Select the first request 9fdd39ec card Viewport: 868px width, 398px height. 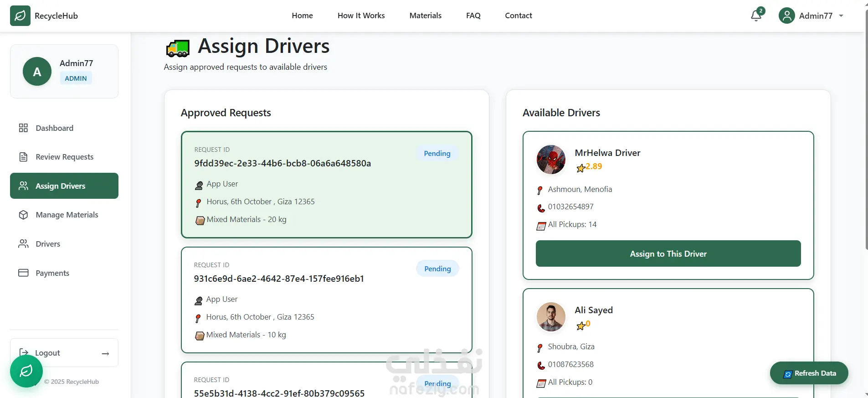[326, 185]
